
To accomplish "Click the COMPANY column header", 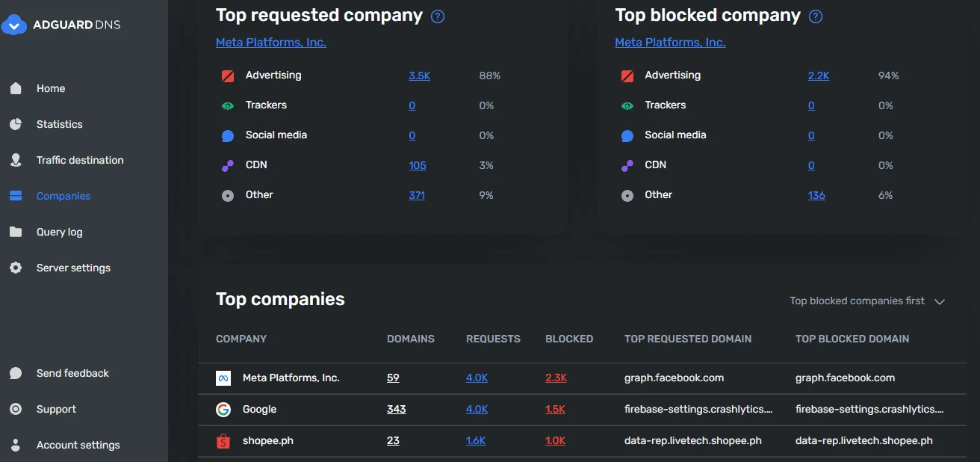I will [241, 339].
